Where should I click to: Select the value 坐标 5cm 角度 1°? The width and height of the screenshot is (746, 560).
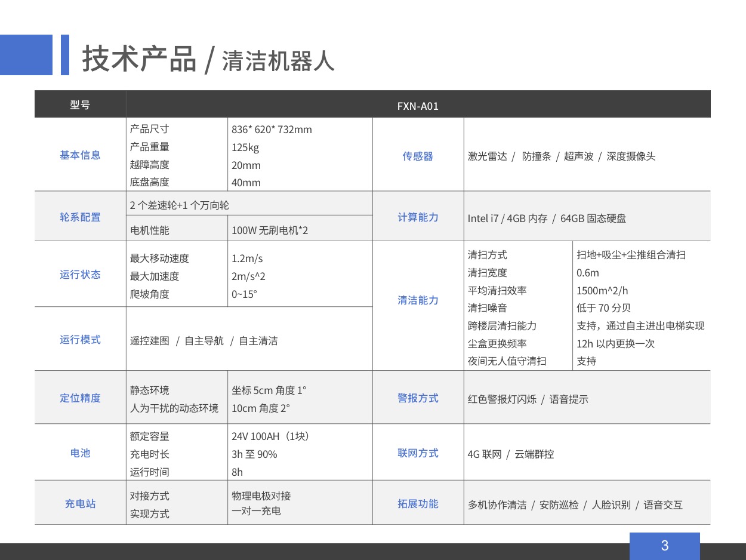[x=269, y=390]
